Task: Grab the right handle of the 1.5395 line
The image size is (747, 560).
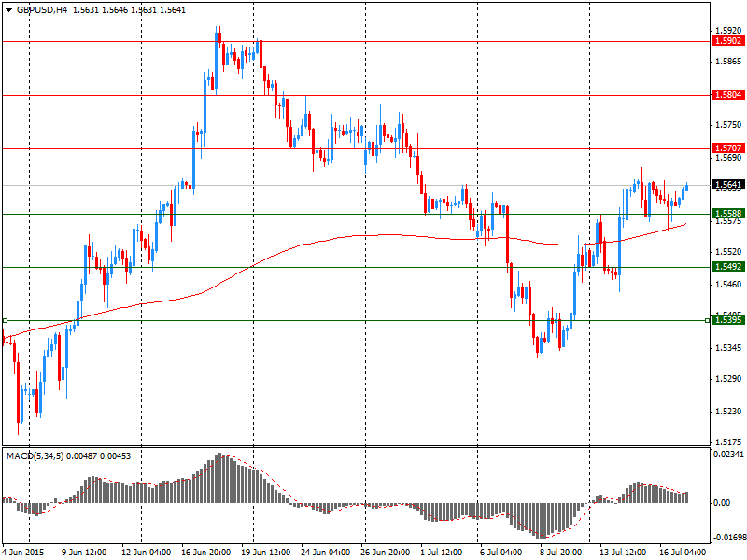Action: [x=707, y=320]
